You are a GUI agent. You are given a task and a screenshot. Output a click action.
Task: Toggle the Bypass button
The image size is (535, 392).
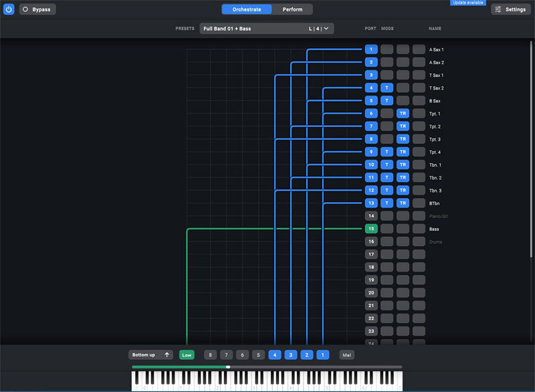tap(37, 9)
